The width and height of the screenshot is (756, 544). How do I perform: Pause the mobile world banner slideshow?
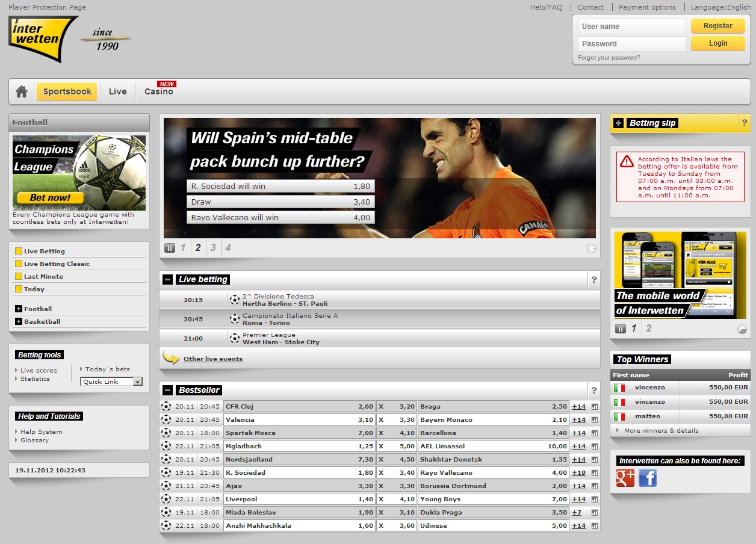click(621, 329)
